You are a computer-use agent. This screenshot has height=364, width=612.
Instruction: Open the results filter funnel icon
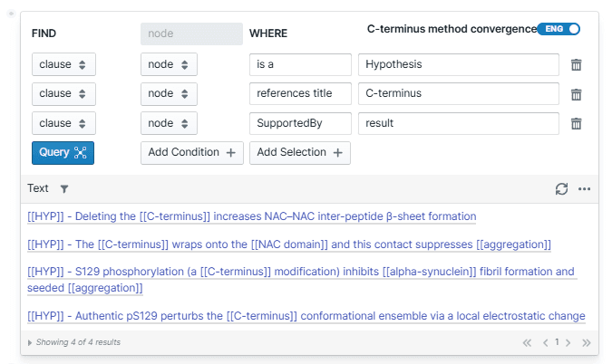click(x=64, y=189)
